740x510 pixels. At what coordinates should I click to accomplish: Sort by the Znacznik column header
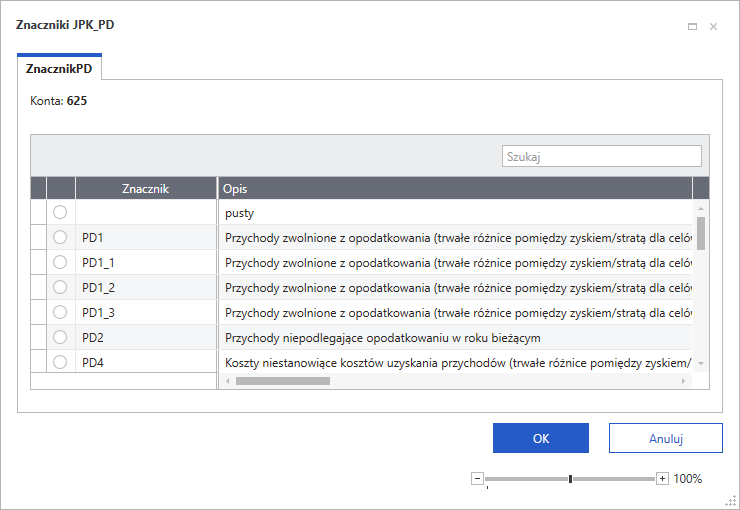145,188
